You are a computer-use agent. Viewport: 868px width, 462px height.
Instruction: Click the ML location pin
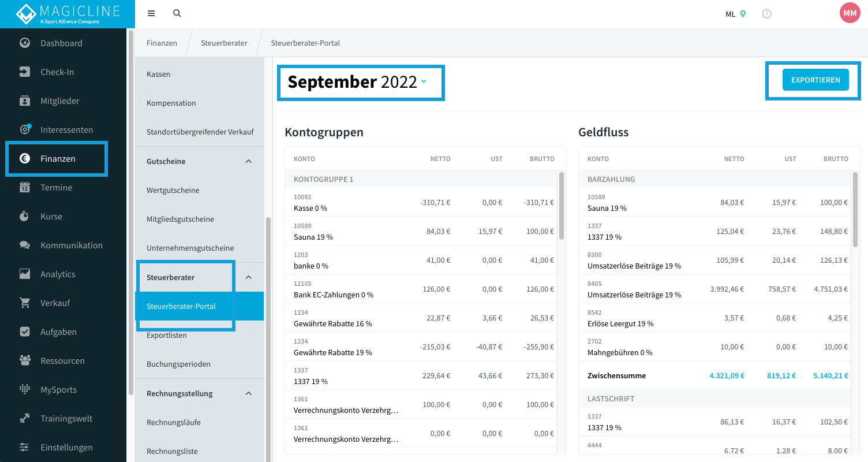click(743, 14)
